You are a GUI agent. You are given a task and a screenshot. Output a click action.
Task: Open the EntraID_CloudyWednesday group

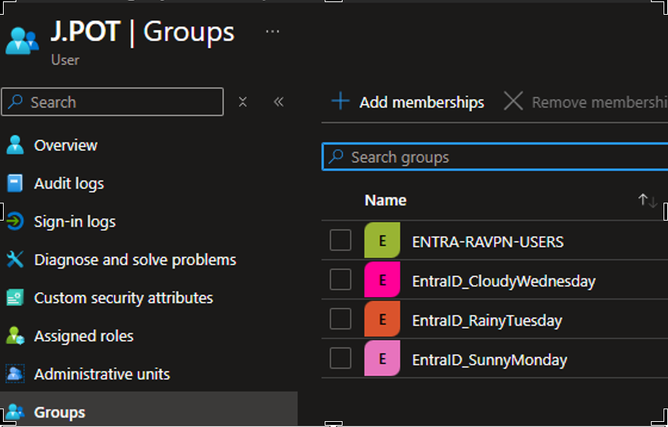(504, 281)
